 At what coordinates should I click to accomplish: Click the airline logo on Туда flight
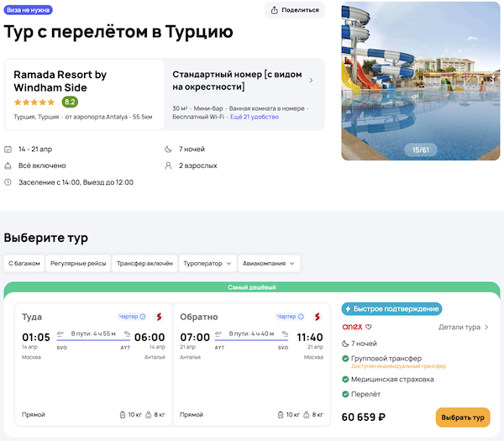click(158, 317)
